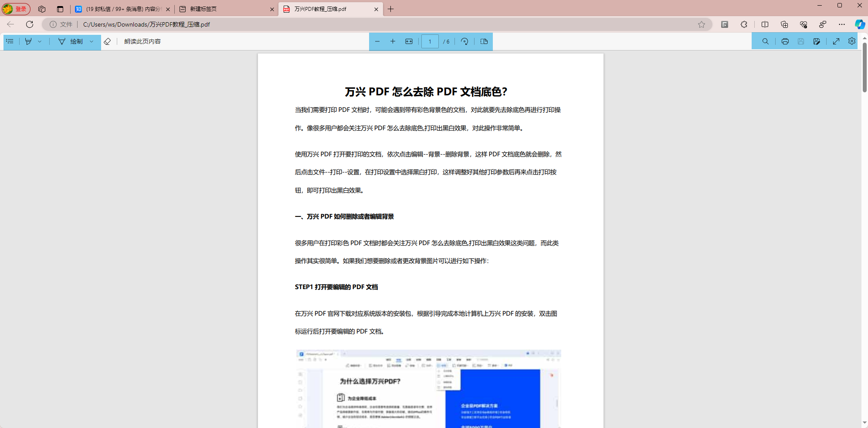This screenshot has height=428, width=868.
Task: Open PDF viewer settings gear
Action: (852, 41)
